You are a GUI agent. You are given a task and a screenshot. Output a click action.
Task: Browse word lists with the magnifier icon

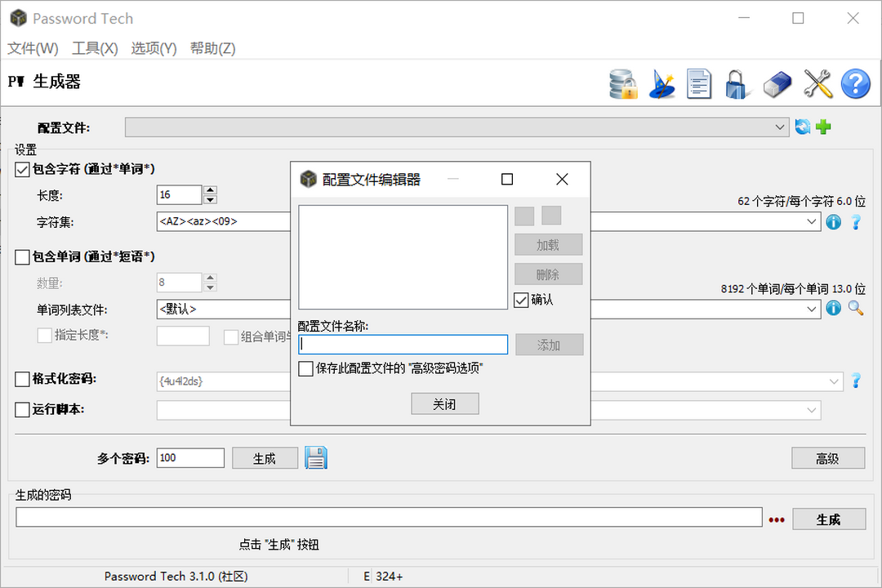854,309
